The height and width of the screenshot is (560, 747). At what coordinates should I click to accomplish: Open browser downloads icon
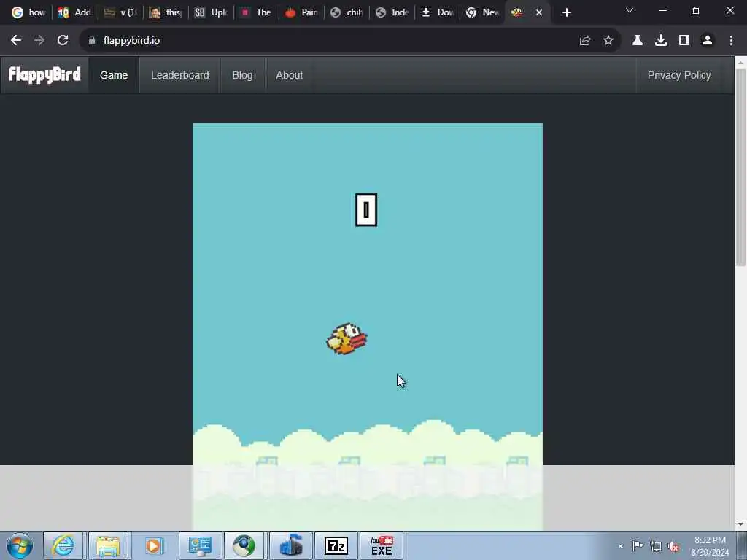(x=661, y=41)
